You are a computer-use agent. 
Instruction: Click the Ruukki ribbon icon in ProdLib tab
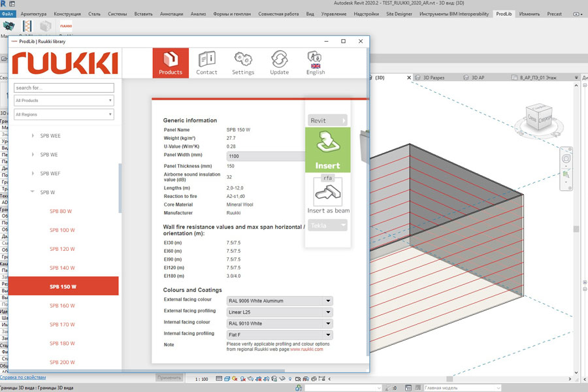tap(66, 26)
